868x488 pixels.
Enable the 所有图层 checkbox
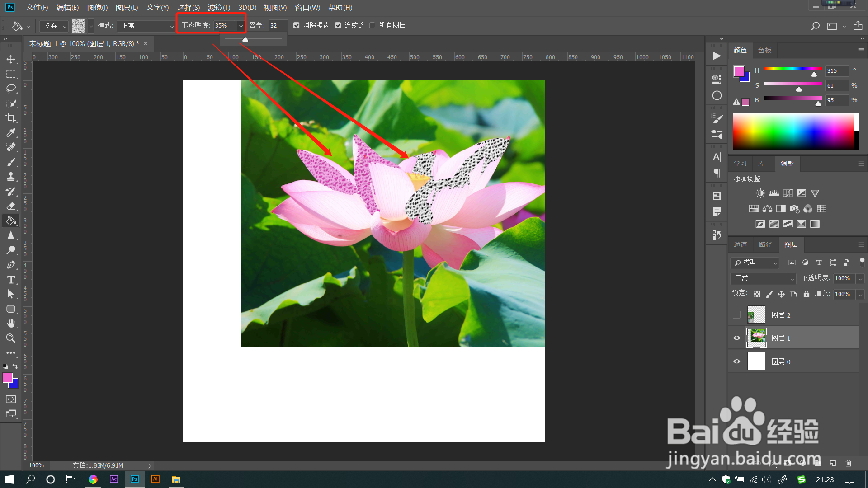pyautogui.click(x=372, y=25)
